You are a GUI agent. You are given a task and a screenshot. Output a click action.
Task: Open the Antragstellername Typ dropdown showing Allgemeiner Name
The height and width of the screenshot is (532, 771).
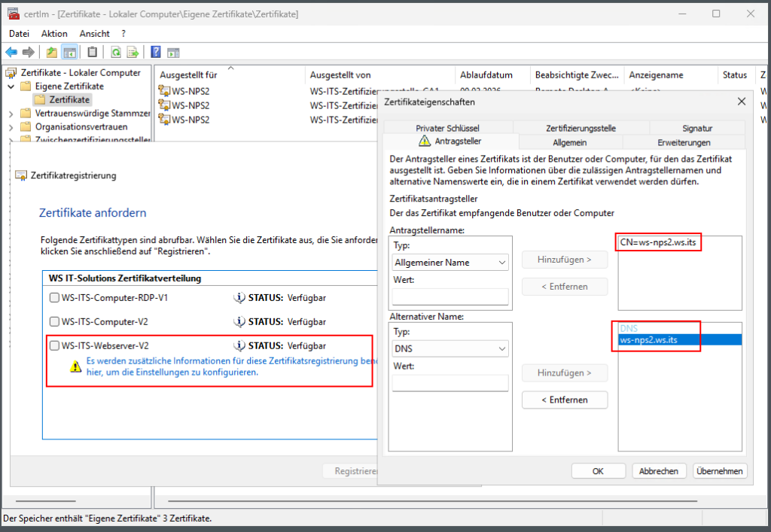pos(450,263)
